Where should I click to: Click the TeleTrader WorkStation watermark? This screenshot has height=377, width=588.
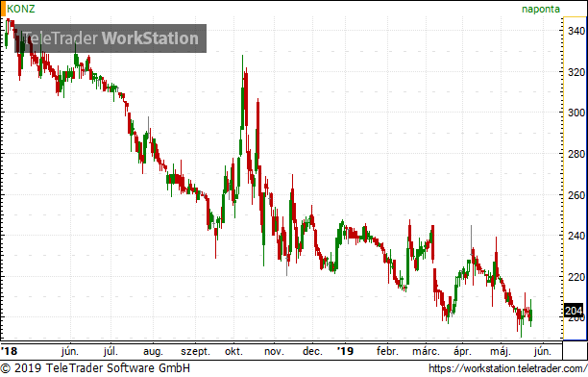tap(110, 38)
